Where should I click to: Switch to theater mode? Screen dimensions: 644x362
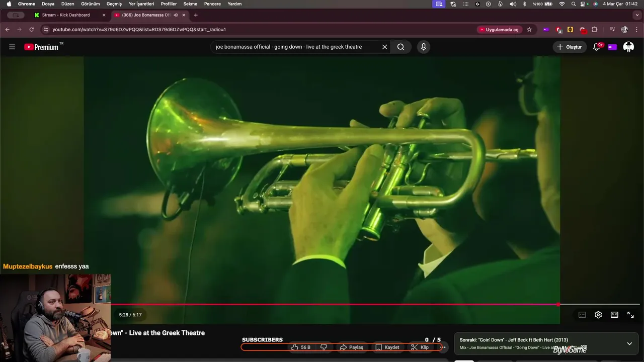614,315
